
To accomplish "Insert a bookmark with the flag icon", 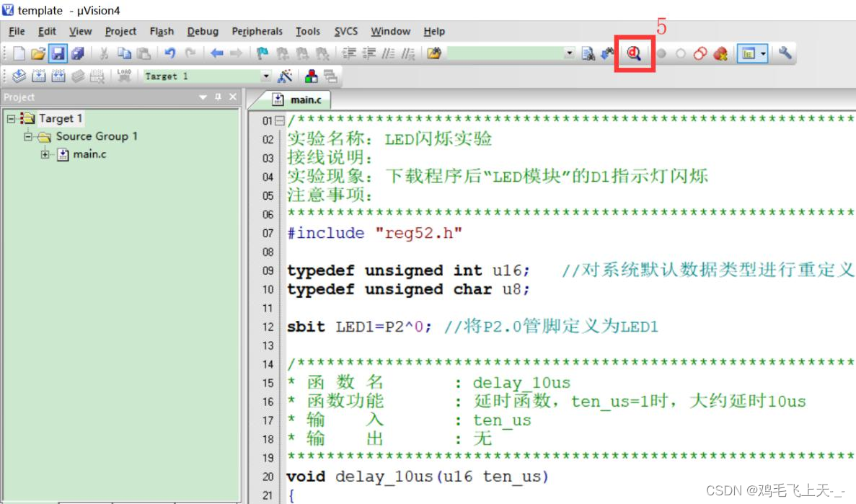I will pos(262,53).
